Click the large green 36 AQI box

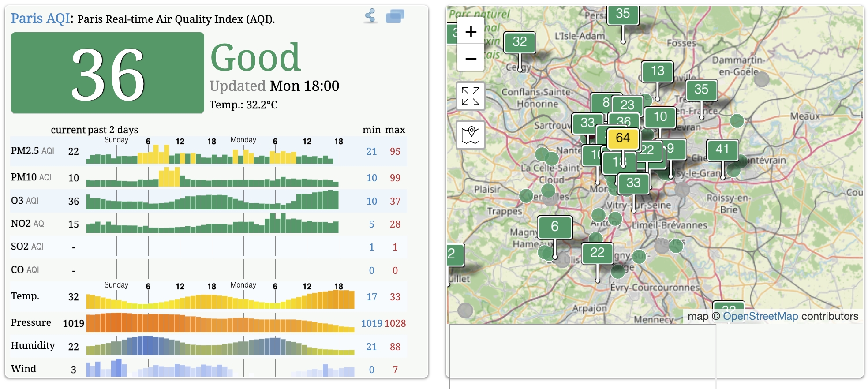tap(108, 73)
